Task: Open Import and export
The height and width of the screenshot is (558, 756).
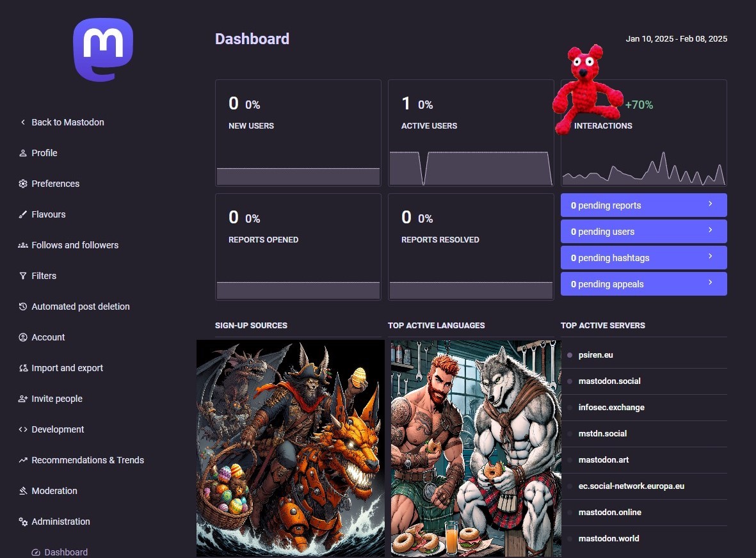Action: (67, 368)
